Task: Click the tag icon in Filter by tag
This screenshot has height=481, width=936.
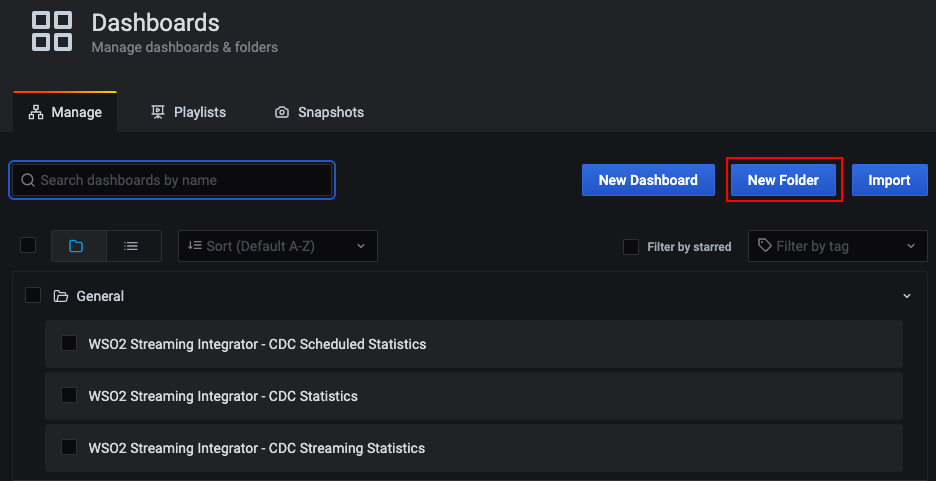Action: (764, 245)
